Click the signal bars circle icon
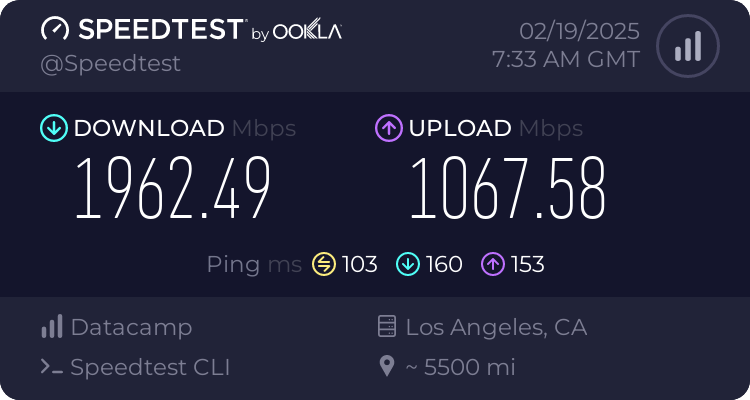 (x=686, y=46)
